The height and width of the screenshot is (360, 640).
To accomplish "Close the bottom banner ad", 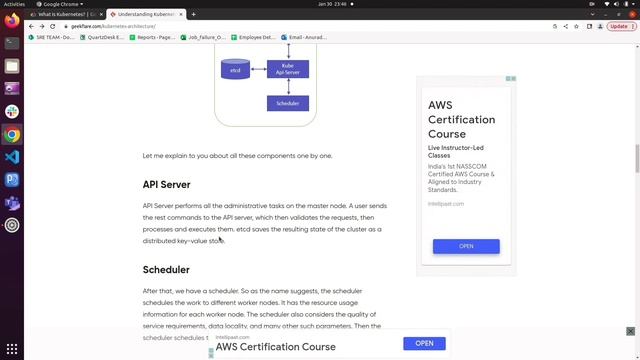I will [x=631, y=331].
